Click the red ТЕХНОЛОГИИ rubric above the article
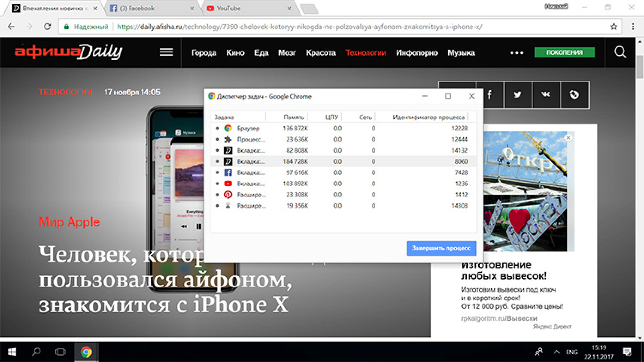644x362 pixels. [x=65, y=92]
